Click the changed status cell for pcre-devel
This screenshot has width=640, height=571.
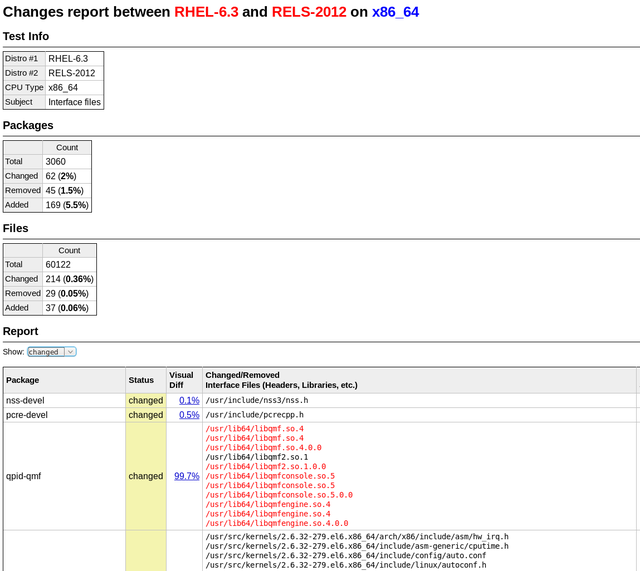tap(146, 415)
